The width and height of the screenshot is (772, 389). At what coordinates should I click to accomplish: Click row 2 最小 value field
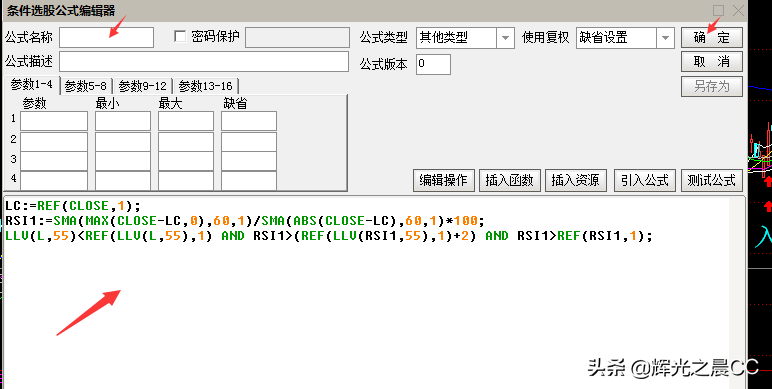pyautogui.click(x=123, y=142)
